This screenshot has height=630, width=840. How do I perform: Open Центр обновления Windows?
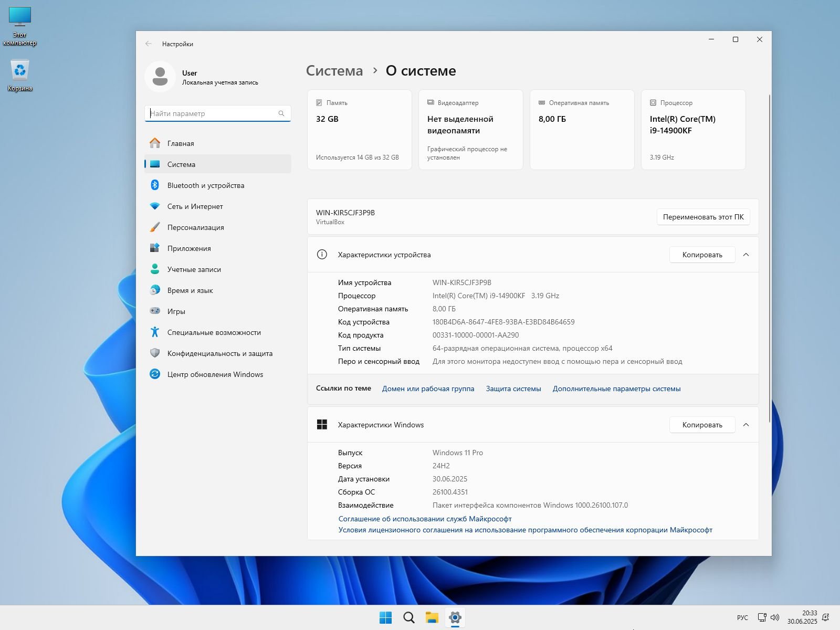[x=218, y=374]
